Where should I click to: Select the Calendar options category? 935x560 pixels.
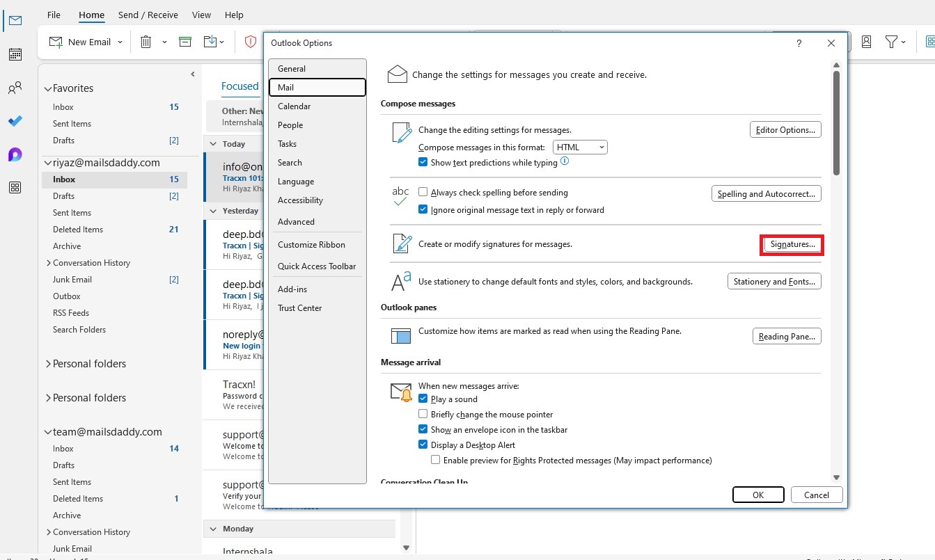tap(317, 106)
